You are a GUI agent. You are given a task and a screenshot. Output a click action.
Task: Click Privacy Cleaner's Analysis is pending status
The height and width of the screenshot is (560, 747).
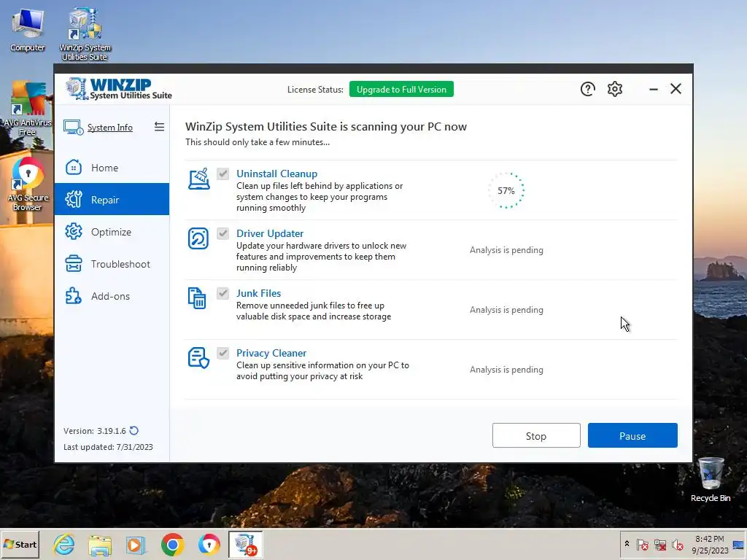(506, 370)
